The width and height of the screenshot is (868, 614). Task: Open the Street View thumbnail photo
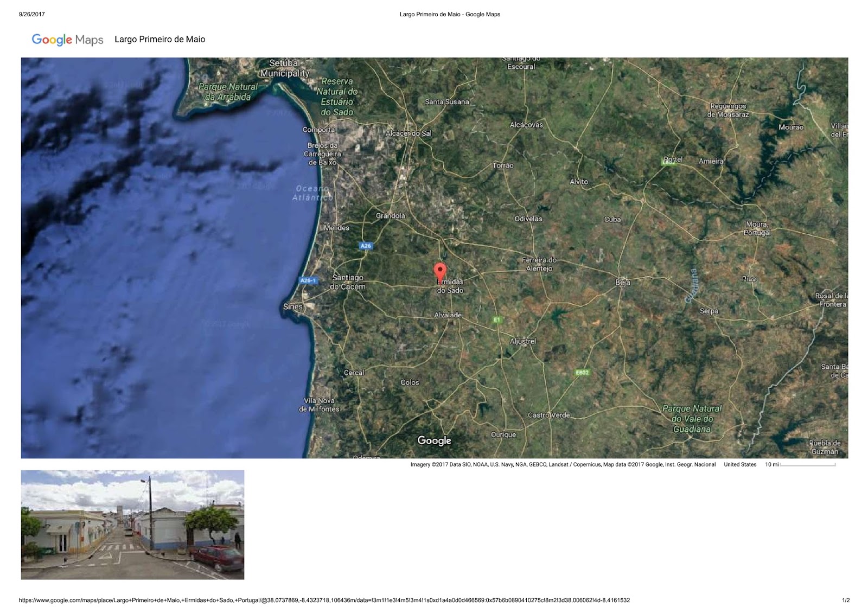click(132, 525)
